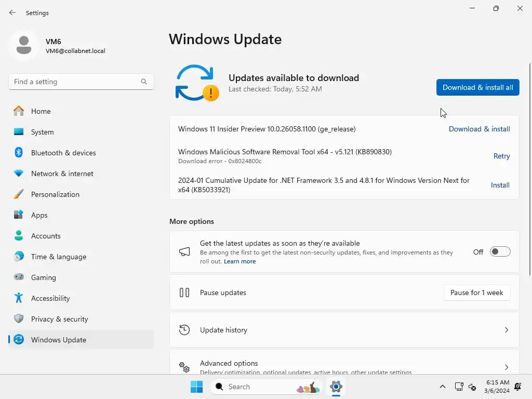Click the Update history clock icon

(x=184, y=330)
